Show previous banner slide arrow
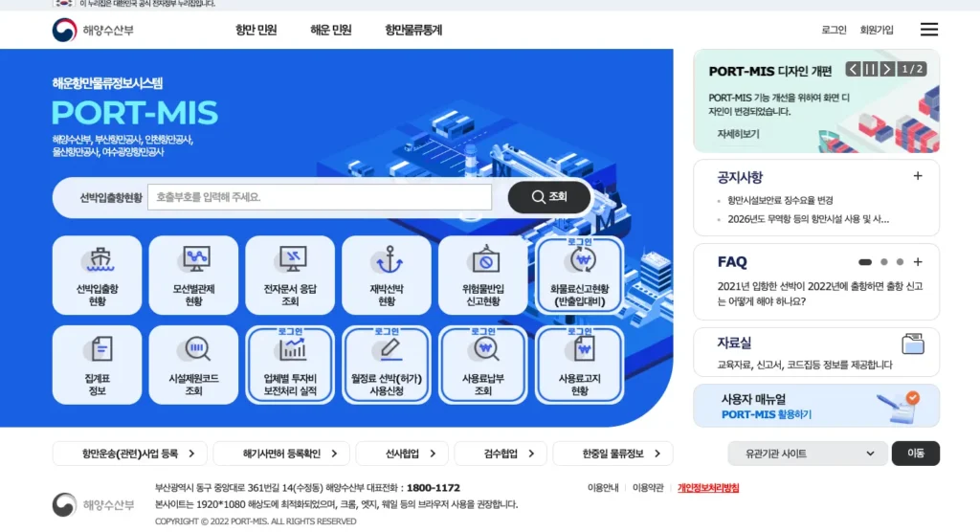Viewport: 980px width, 532px height. (853, 69)
